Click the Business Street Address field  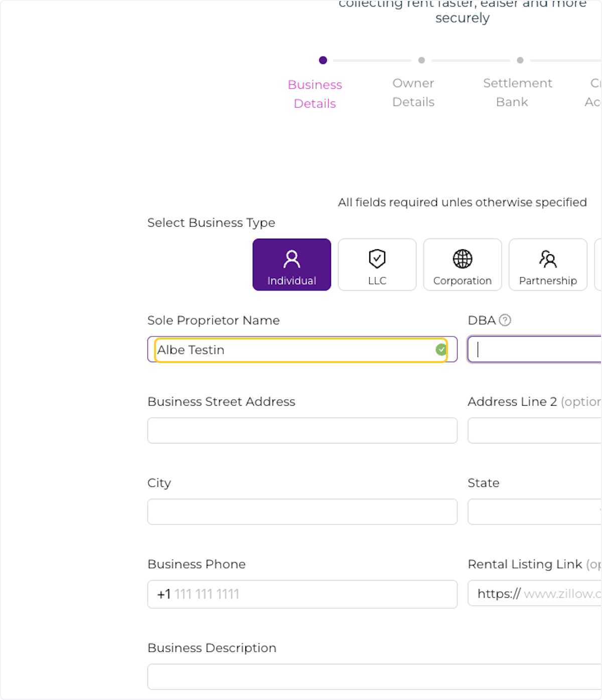click(302, 430)
